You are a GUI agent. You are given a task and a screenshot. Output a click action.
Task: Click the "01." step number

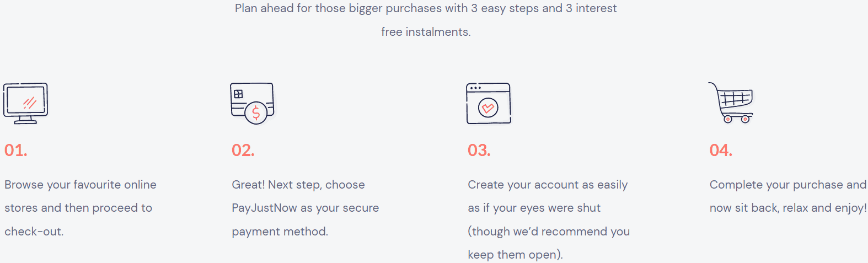(x=16, y=151)
